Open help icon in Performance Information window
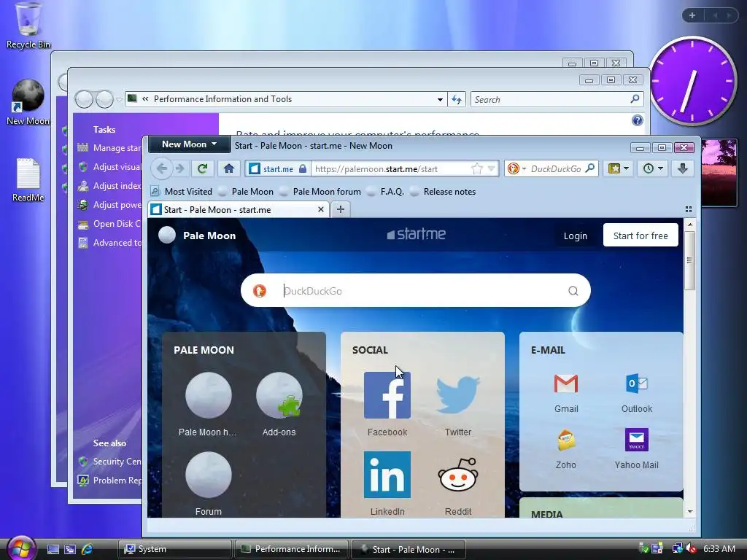This screenshot has height=560, width=747. pyautogui.click(x=638, y=120)
